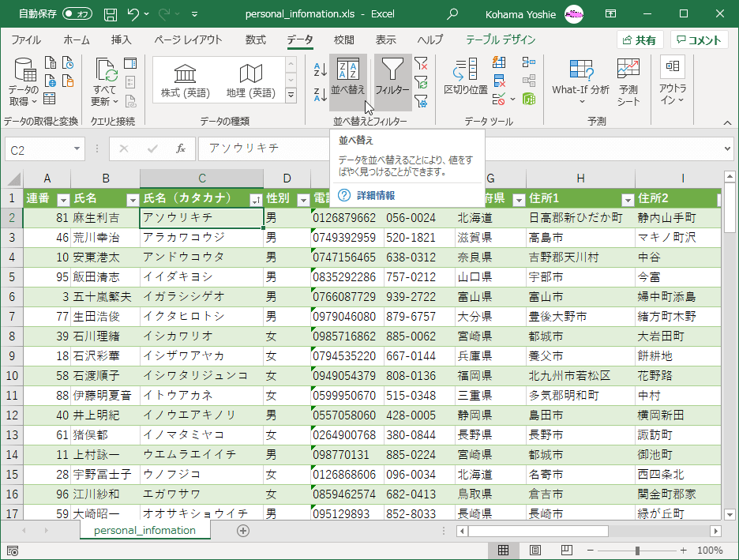This screenshot has height=560, width=739.
Task: Sort descending with the Z-to-A icon
Action: [320, 95]
